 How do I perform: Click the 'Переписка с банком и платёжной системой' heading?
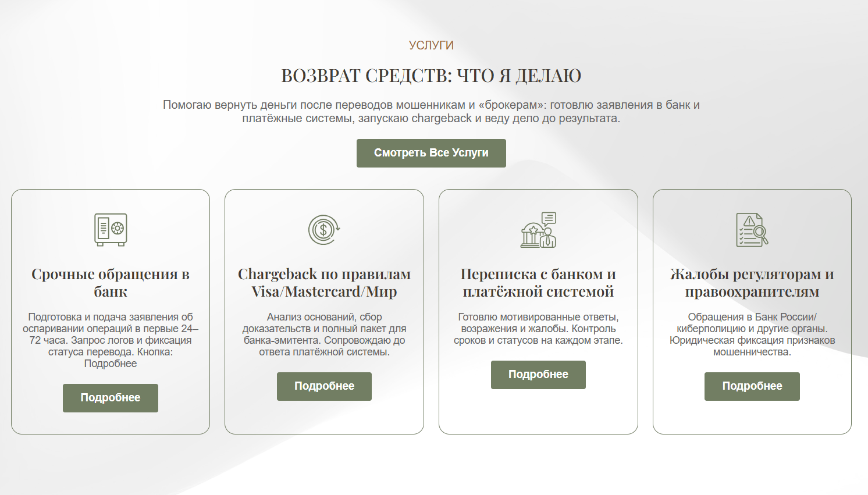click(x=538, y=283)
